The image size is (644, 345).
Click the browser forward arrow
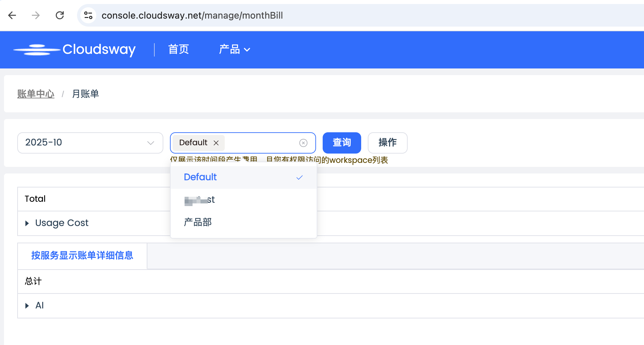36,15
